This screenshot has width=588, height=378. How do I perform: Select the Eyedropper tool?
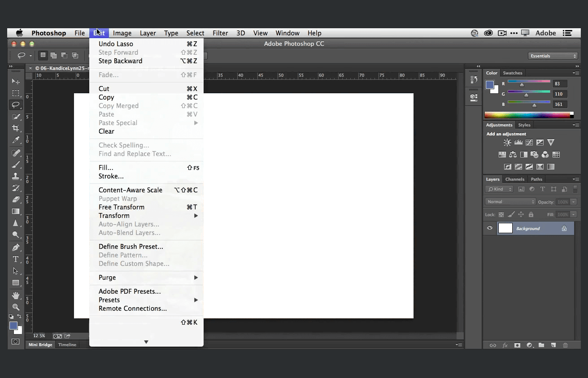tap(16, 140)
